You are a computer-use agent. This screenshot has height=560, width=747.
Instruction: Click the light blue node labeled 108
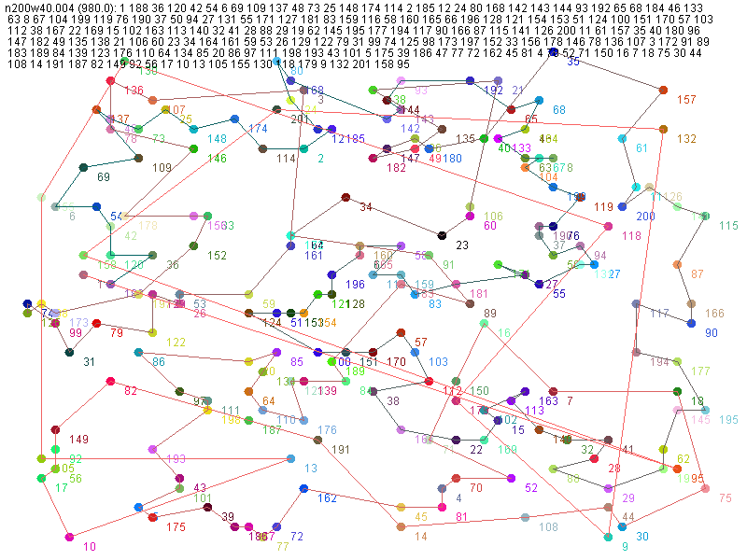pos(525,517)
